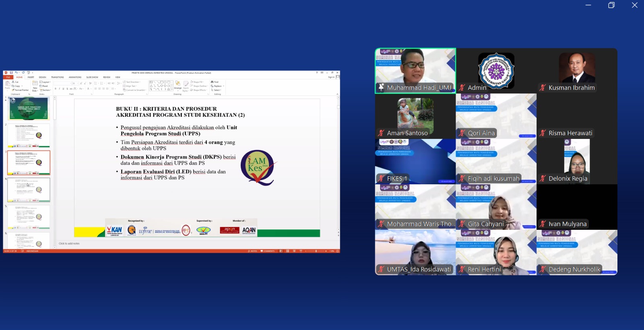
Task: Click the Sign in link
Action: (331, 77)
